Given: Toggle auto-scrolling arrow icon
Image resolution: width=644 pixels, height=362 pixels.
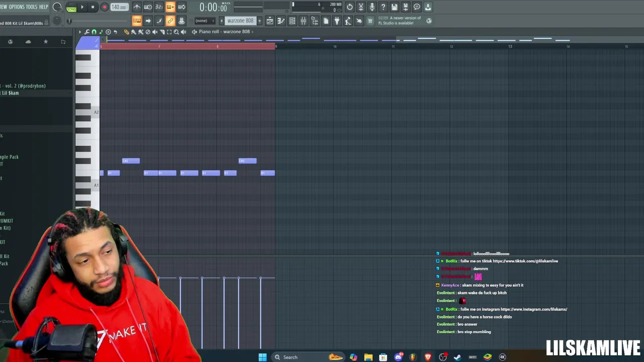Looking at the screenshot, I should coord(148,21).
